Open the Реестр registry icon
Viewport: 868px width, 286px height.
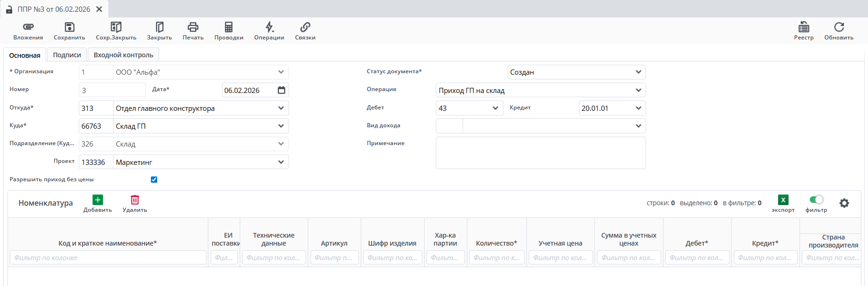[x=804, y=27]
